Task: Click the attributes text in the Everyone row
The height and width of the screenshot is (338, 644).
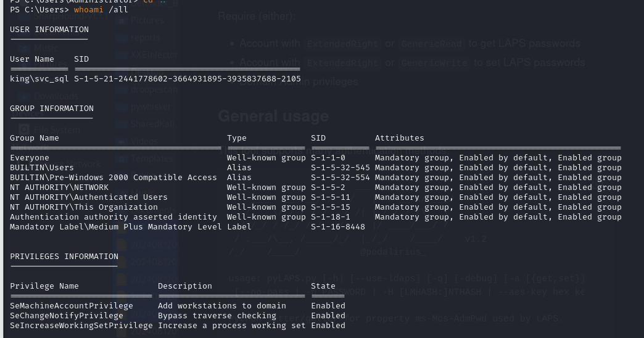Action: pos(498,158)
